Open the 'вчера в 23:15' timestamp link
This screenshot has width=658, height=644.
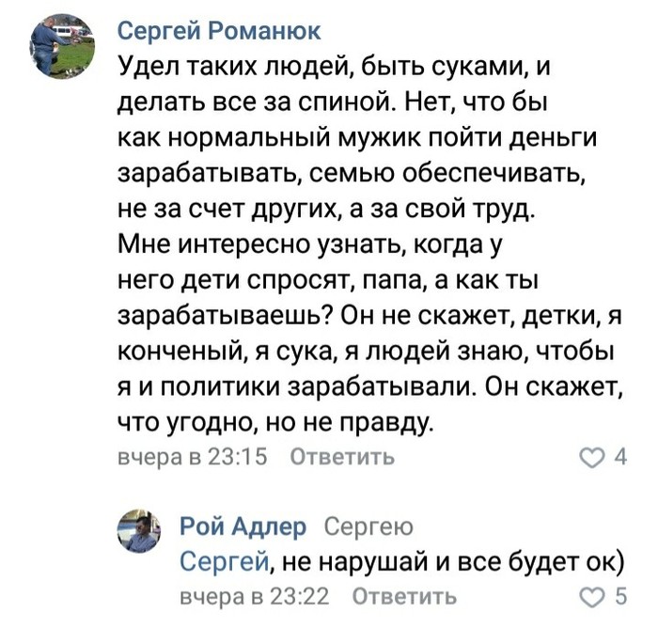tap(192, 458)
